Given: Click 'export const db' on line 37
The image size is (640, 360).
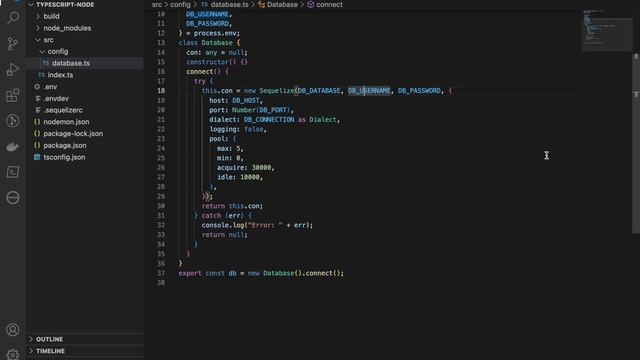Looking at the screenshot, I should click(207, 273).
